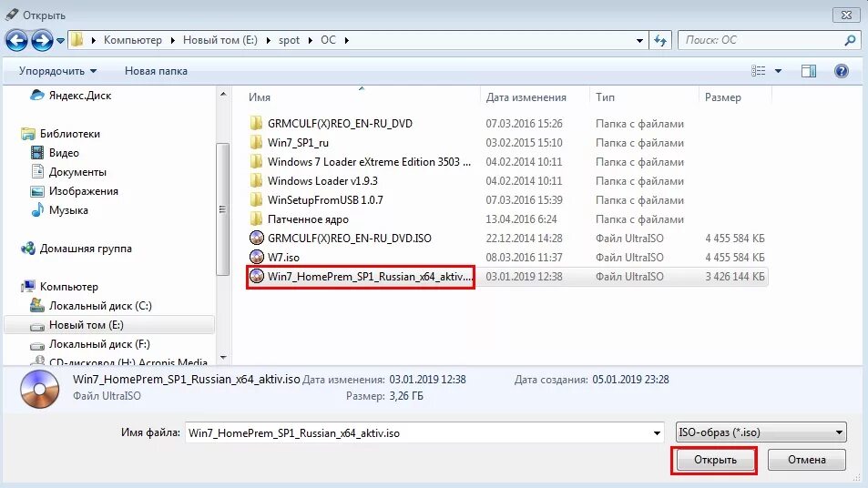This screenshot has height=488, width=868.
Task: Select Новый том (E:) in the breadcrumb
Action: [220, 40]
